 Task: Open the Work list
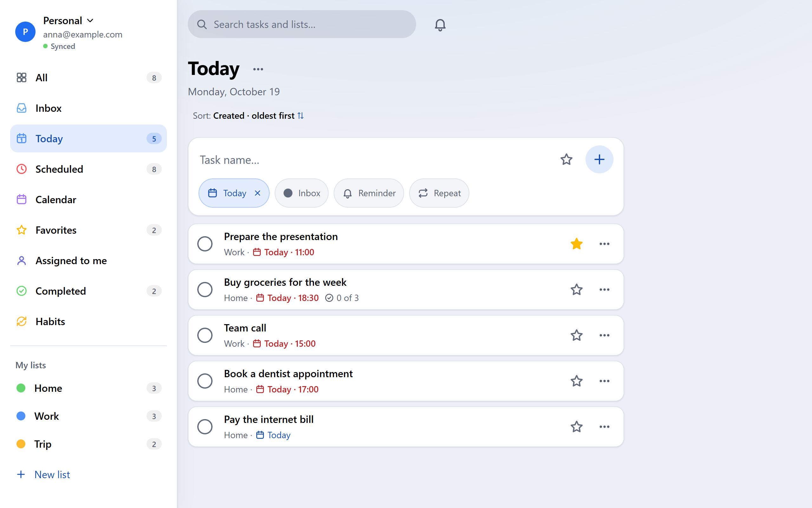tap(88, 416)
